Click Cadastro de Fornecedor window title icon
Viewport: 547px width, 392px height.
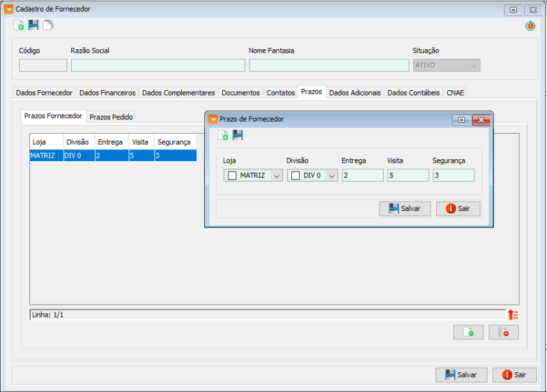pos(9,9)
